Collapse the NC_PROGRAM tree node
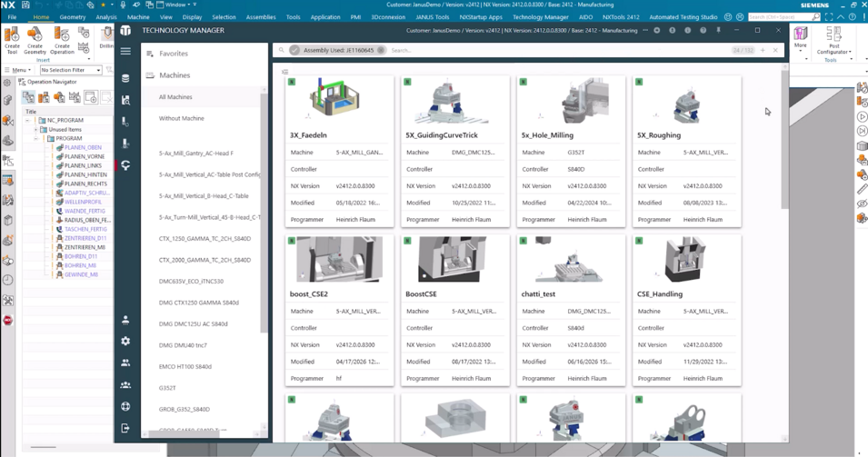Viewport: 868px width, 457px height. [27, 120]
